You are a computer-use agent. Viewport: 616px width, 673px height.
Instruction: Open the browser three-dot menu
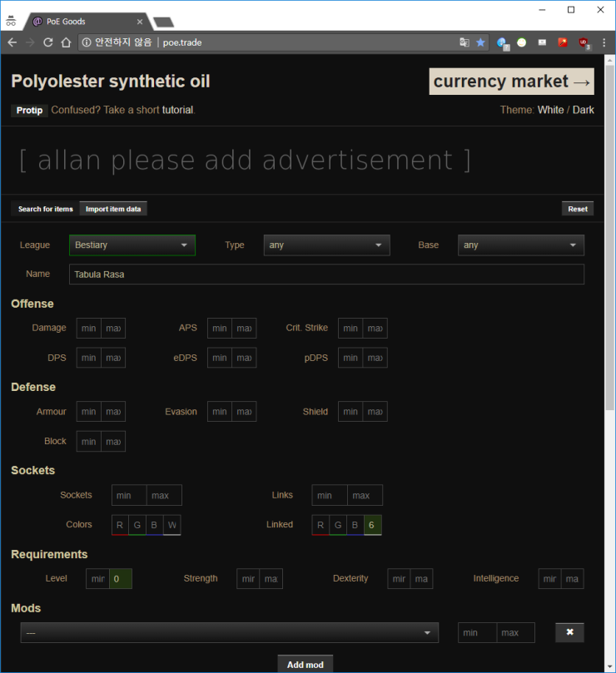coord(604,42)
